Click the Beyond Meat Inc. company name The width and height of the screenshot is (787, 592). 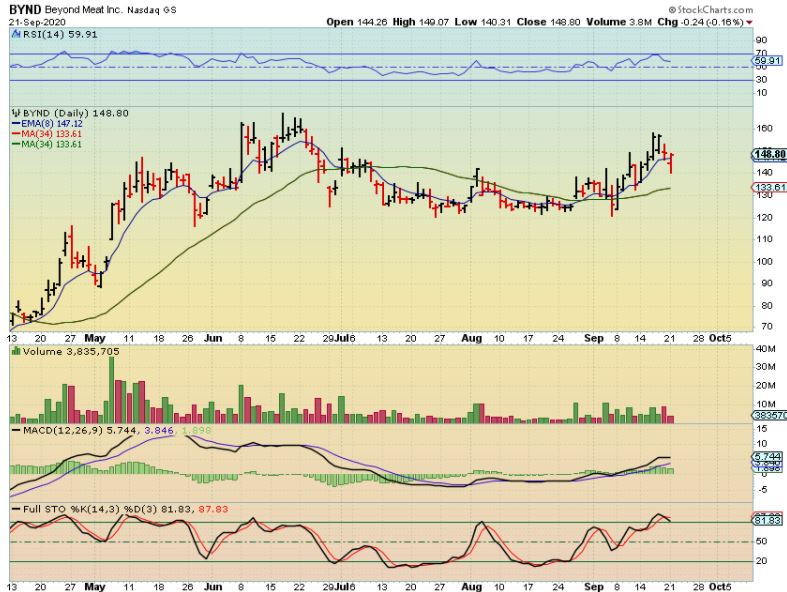83,10
